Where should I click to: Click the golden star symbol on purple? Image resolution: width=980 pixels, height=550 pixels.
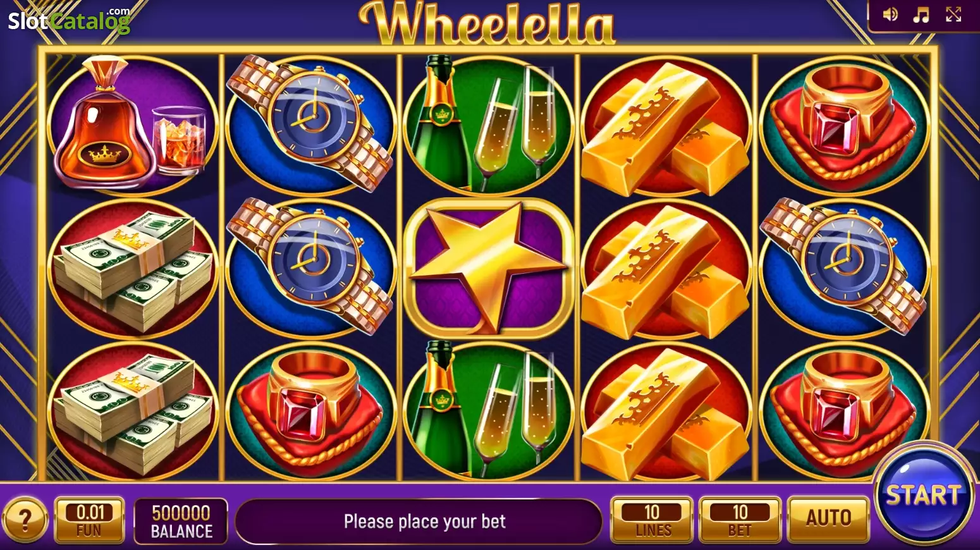coord(489,268)
